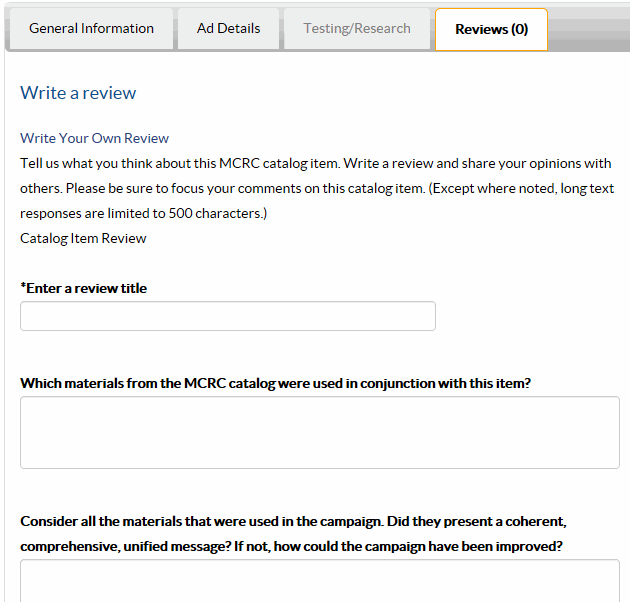Click the required asterisk before review title
The height and width of the screenshot is (602, 630).
(23, 287)
